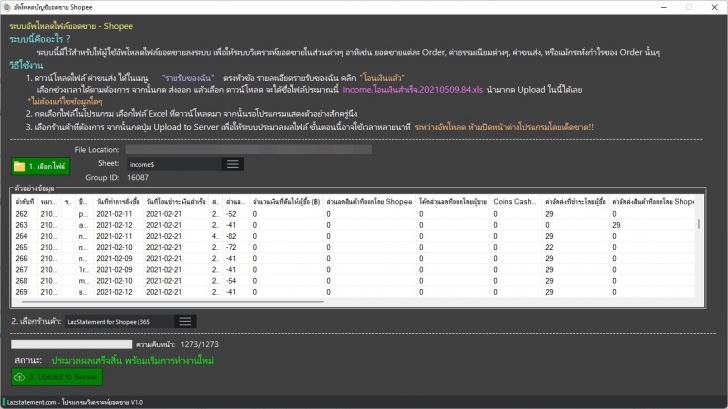Select row 268 in the data table
728x409 pixels.
point(354,281)
